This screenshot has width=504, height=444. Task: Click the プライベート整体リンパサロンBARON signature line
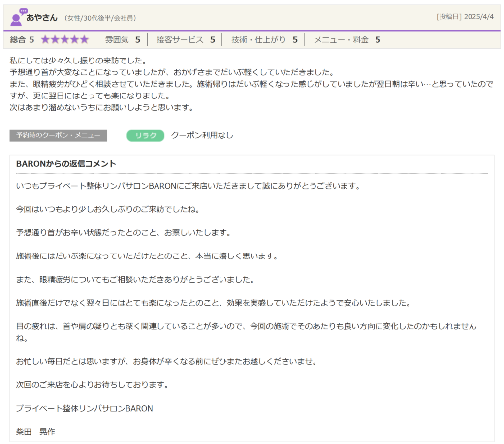point(84,408)
